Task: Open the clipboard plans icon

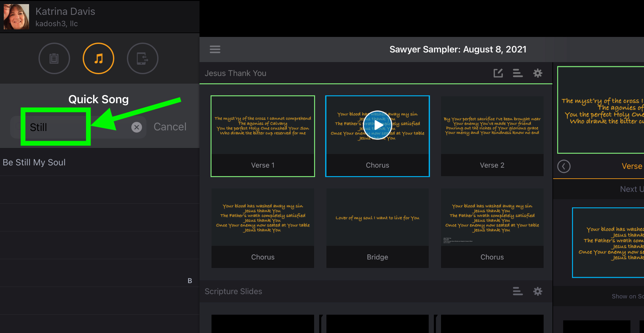Action: point(54,58)
